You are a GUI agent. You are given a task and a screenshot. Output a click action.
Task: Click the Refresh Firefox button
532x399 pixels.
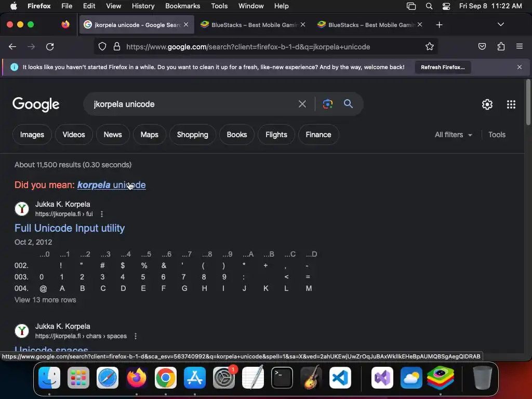pyautogui.click(x=443, y=67)
